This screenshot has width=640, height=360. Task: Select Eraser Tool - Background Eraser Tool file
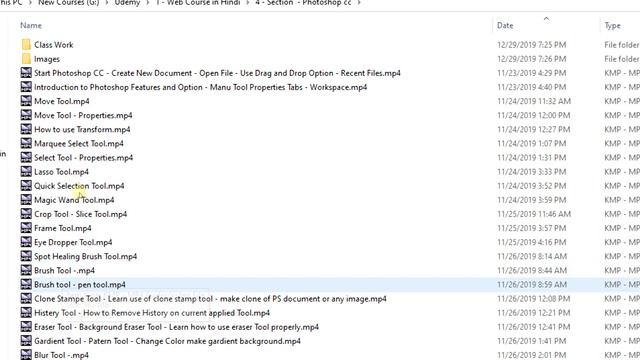(176, 327)
